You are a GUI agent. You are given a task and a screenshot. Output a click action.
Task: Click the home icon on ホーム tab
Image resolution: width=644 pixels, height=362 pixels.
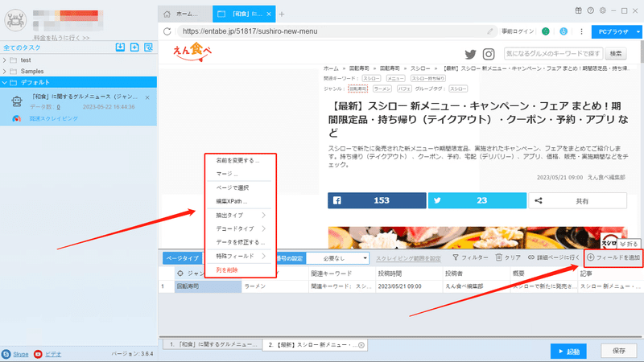point(167,14)
